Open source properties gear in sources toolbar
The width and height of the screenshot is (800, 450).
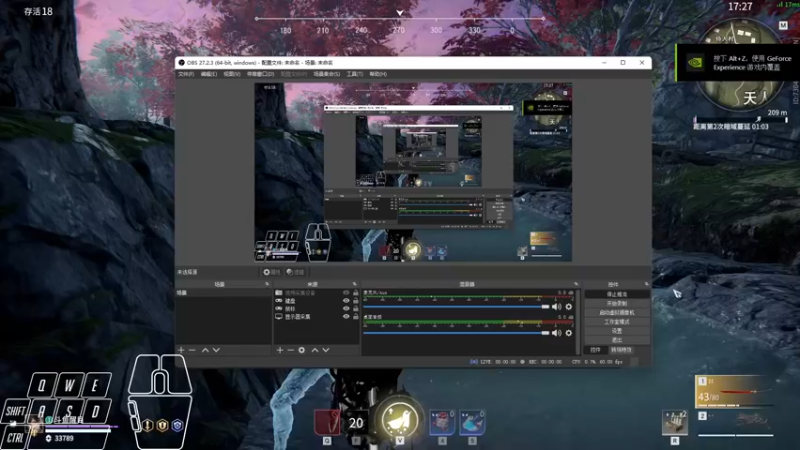tap(302, 350)
